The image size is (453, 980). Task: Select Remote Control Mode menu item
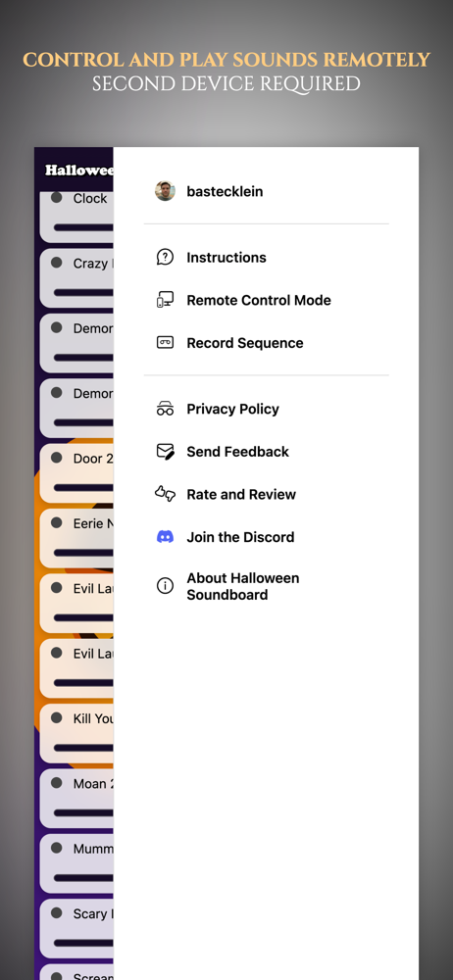[266, 300]
